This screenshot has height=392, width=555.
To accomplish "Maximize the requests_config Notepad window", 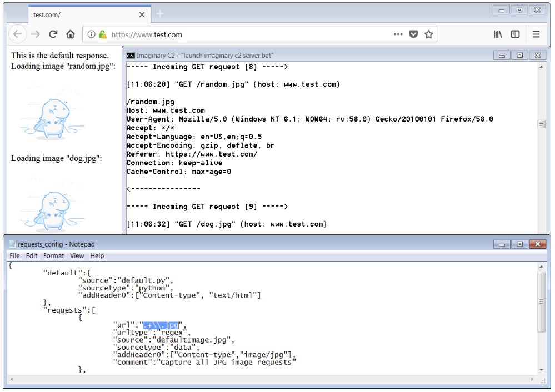I will 519,244.
